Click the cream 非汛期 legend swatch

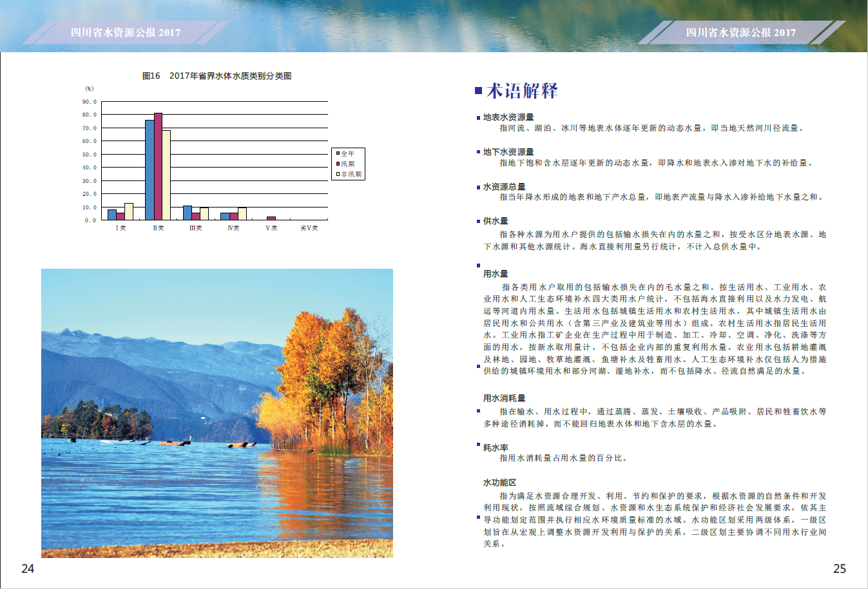click(x=337, y=174)
